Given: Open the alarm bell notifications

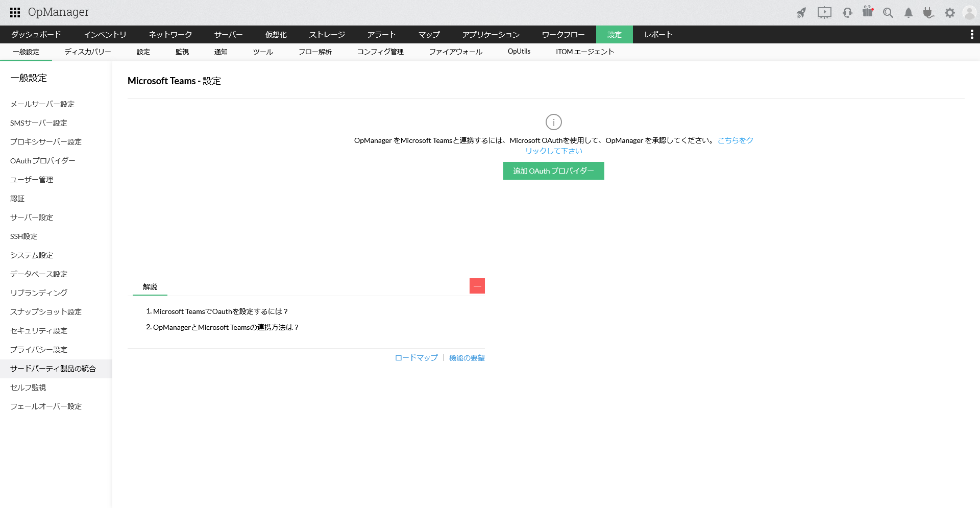Looking at the screenshot, I should coord(909,13).
